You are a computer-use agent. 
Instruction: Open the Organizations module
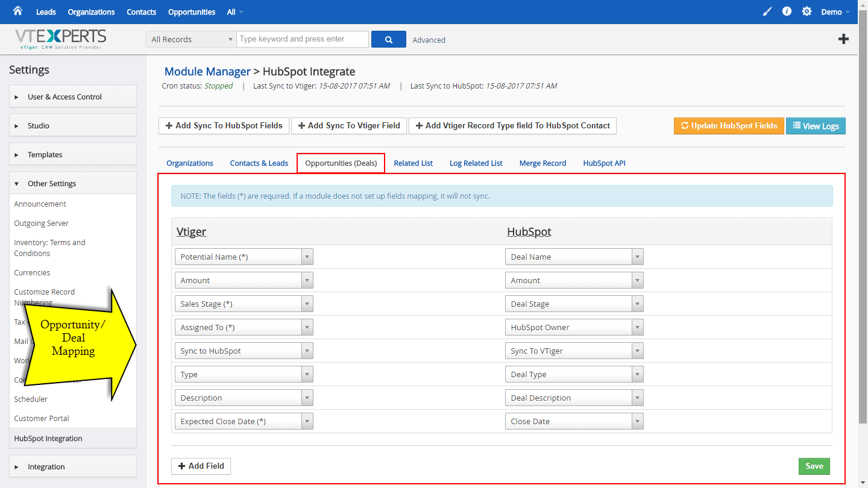(x=91, y=12)
